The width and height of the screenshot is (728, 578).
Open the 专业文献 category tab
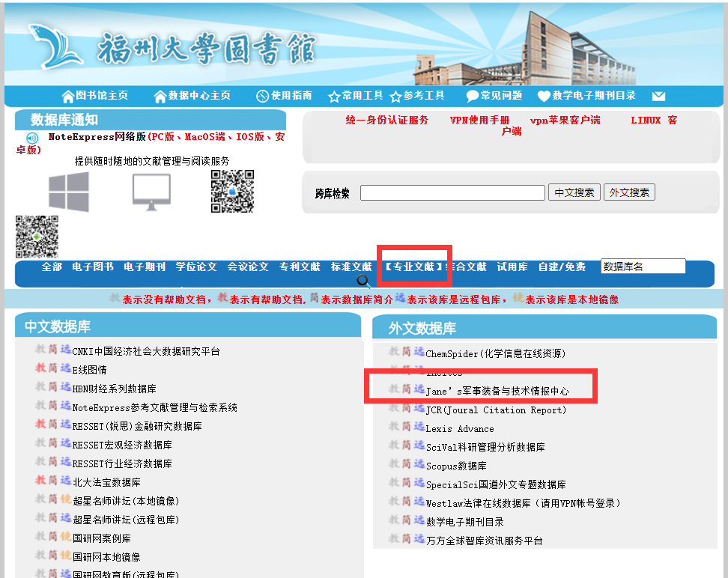(x=413, y=267)
